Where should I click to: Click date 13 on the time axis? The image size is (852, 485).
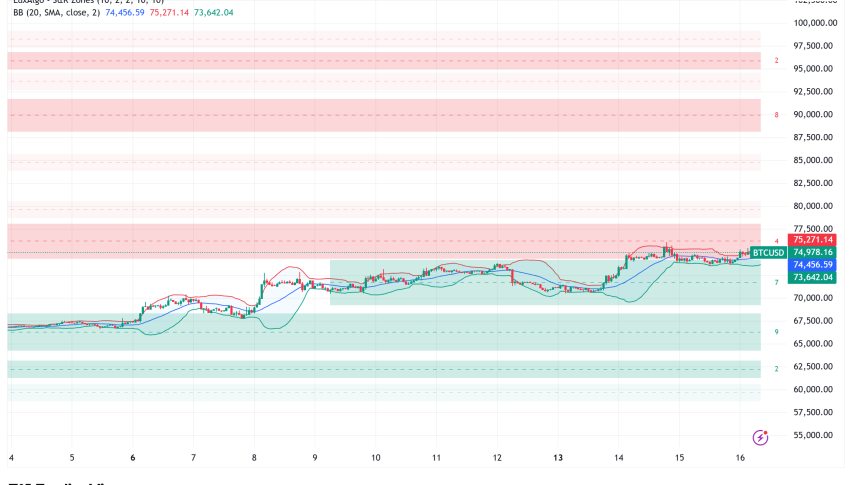(x=558, y=457)
